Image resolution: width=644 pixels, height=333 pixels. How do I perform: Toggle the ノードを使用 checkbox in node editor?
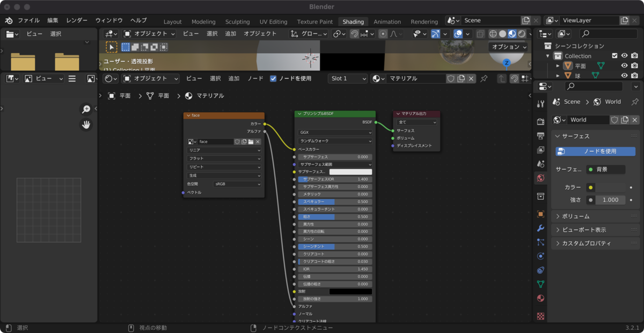point(273,78)
